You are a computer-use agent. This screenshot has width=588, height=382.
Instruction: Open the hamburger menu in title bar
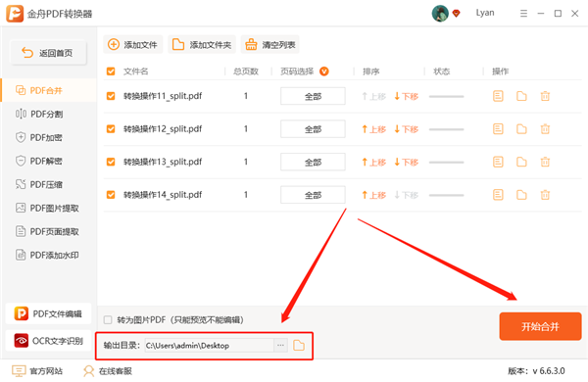(x=524, y=14)
